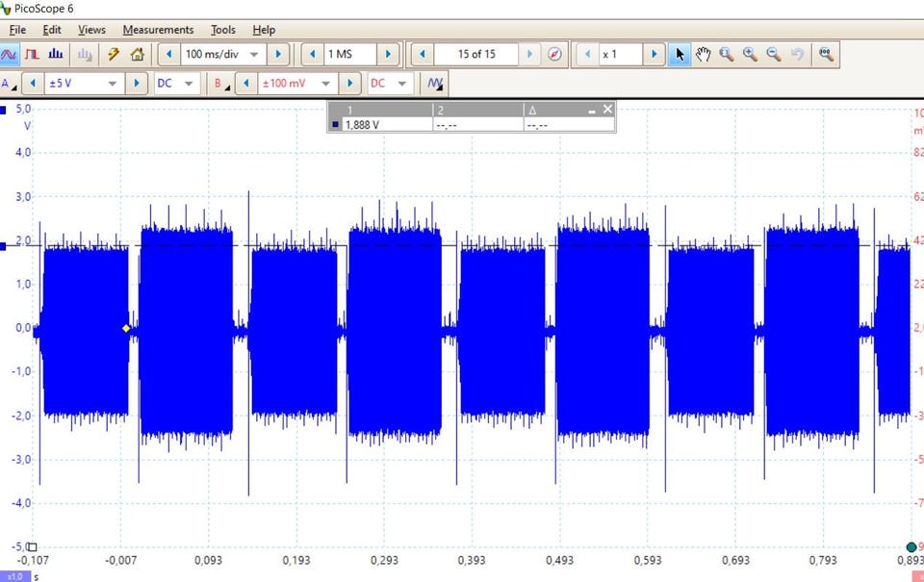
Task: Select the hand Scroll tool
Action: (704, 54)
